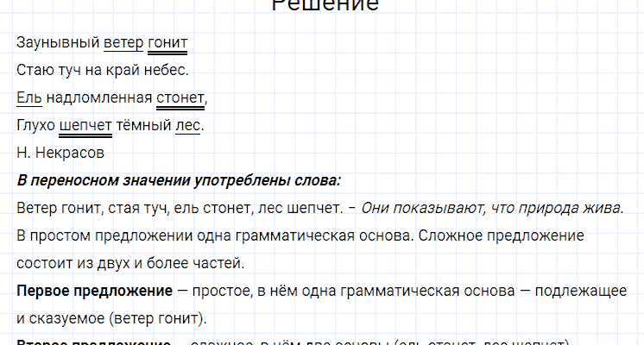This screenshot has height=345, width=644.
Task: Click the line 'Стаю туч на край небес.'
Action: (102, 70)
